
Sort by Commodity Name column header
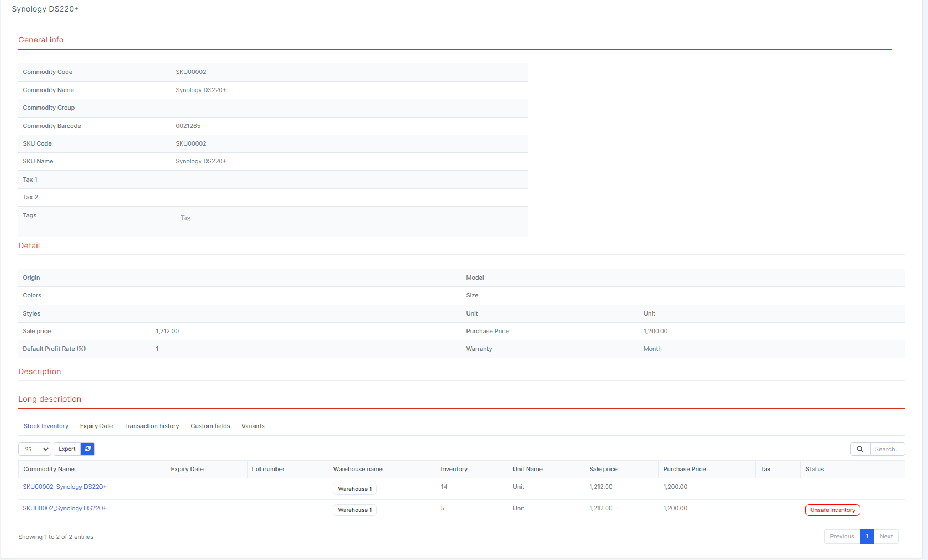[x=49, y=469]
